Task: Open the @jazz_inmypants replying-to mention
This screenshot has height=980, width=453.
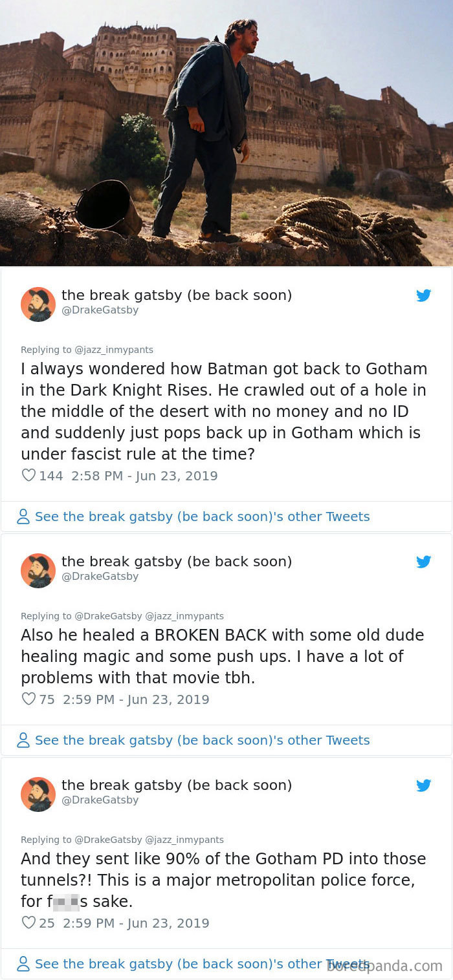Action: (x=115, y=350)
